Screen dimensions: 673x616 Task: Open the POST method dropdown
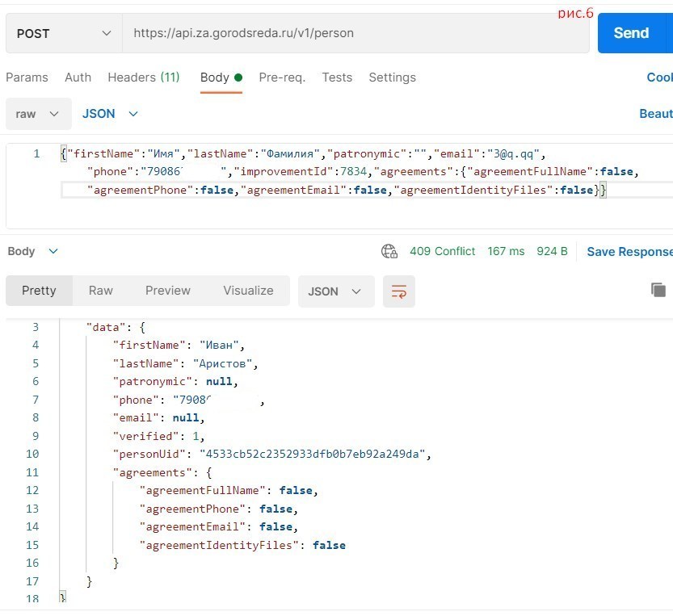(64, 33)
